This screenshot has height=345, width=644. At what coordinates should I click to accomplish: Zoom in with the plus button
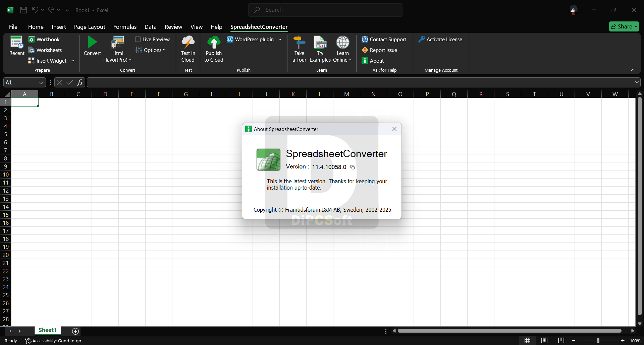tap(623, 341)
